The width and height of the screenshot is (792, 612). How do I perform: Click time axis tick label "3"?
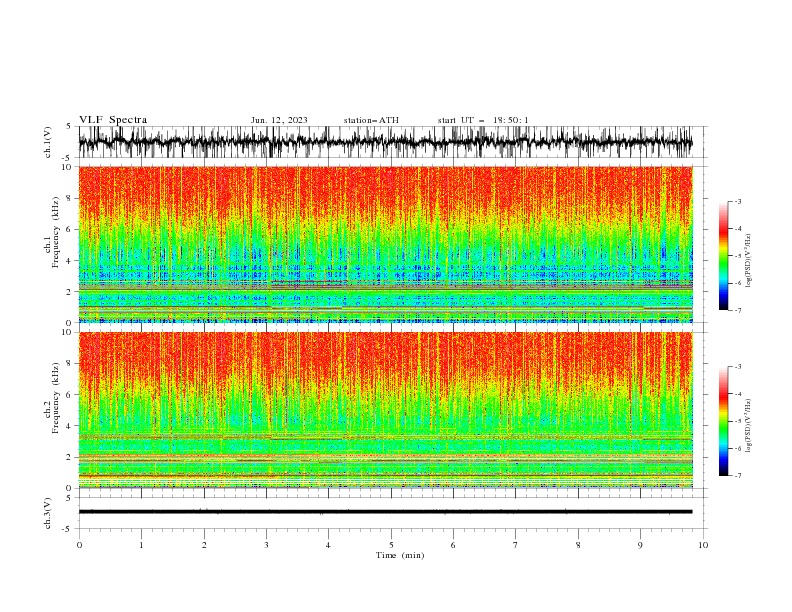266,545
